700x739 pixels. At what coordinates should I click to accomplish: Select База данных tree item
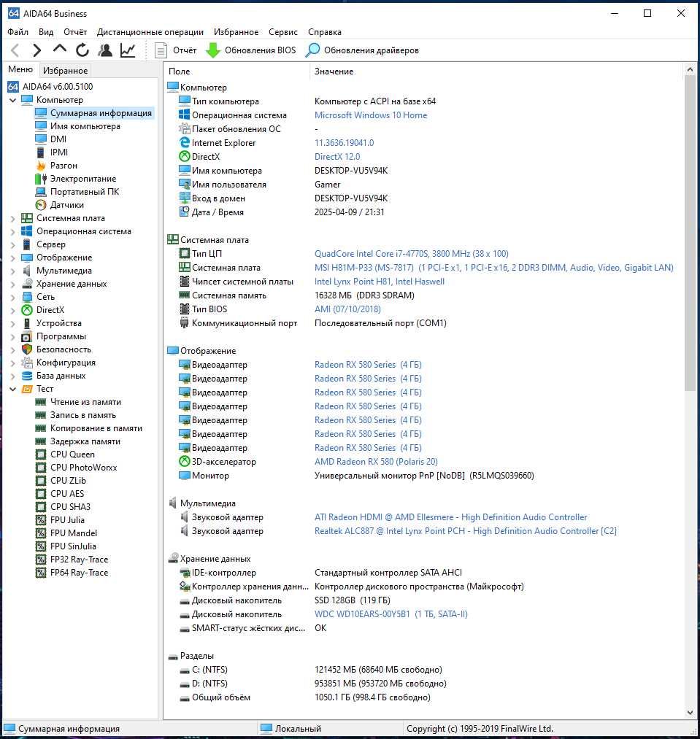[61, 376]
